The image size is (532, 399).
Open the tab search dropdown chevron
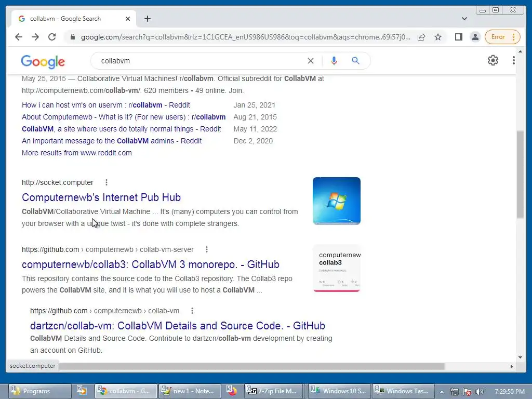[x=464, y=19]
